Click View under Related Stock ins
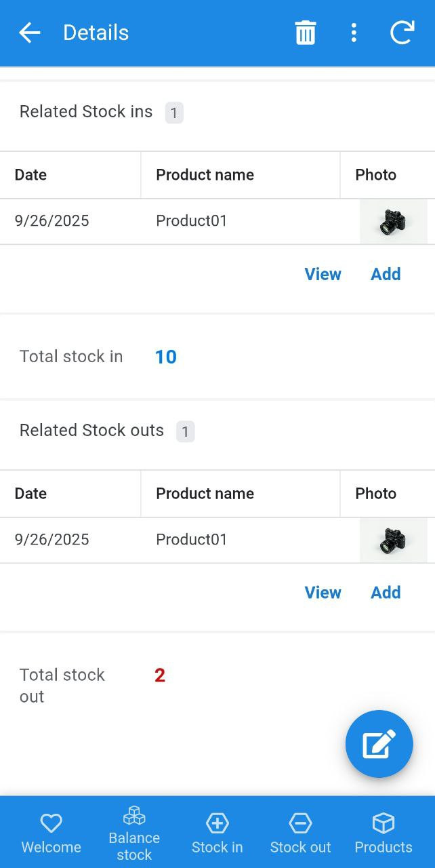This screenshot has height=868, width=435. pos(323,274)
